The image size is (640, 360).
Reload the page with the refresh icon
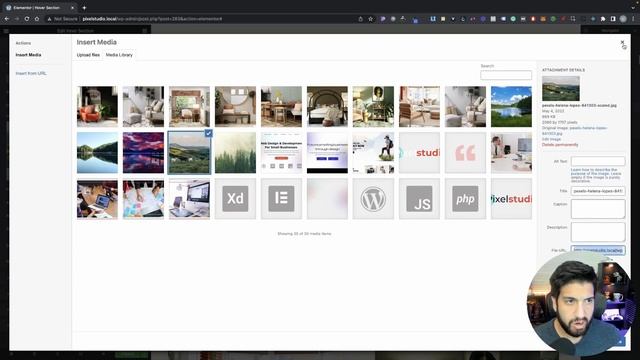[27, 19]
